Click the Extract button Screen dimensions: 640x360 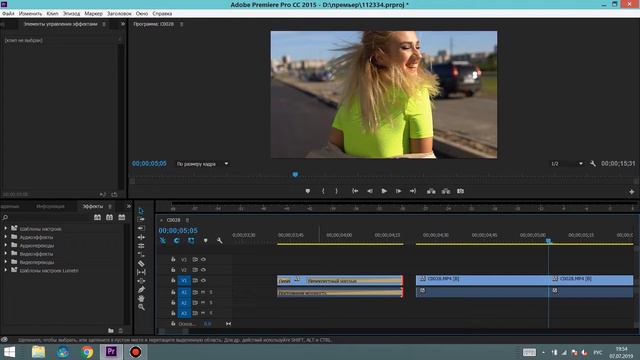tap(446, 191)
